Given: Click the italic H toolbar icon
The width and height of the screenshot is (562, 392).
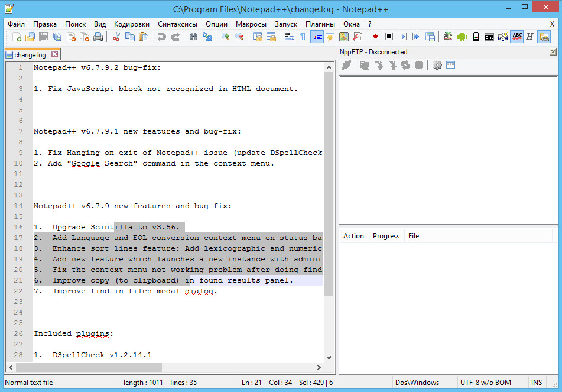Looking at the screenshot, I should [x=529, y=37].
